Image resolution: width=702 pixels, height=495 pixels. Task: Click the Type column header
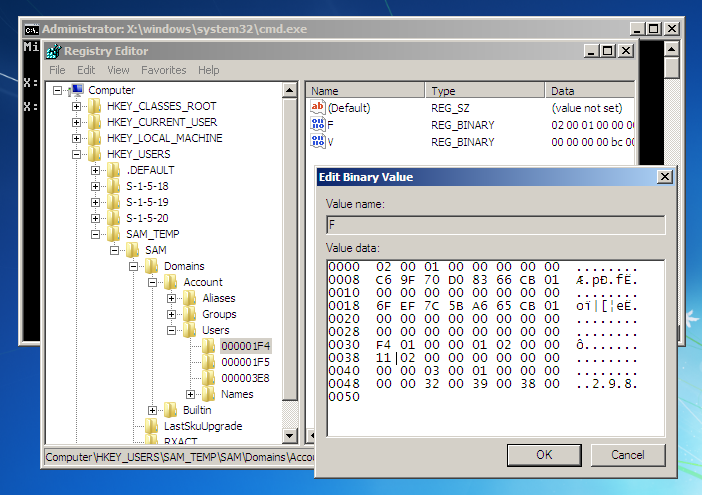(485, 90)
